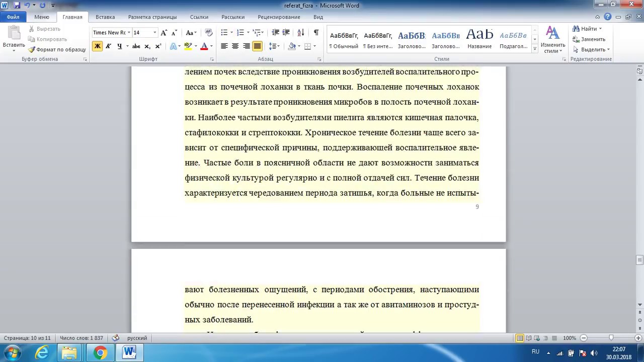This screenshot has height=362, width=644.
Task: Open the font name dropdown
Action: (x=129, y=33)
